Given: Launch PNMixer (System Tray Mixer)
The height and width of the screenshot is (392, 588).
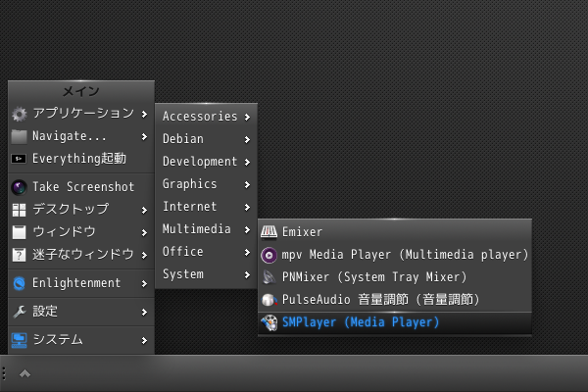Looking at the screenshot, I should point(395,277).
